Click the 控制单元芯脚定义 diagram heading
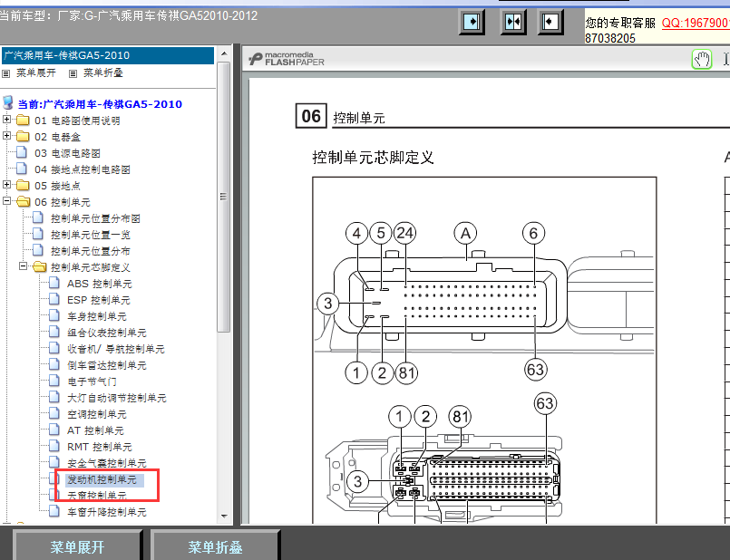 pyautogui.click(x=373, y=158)
